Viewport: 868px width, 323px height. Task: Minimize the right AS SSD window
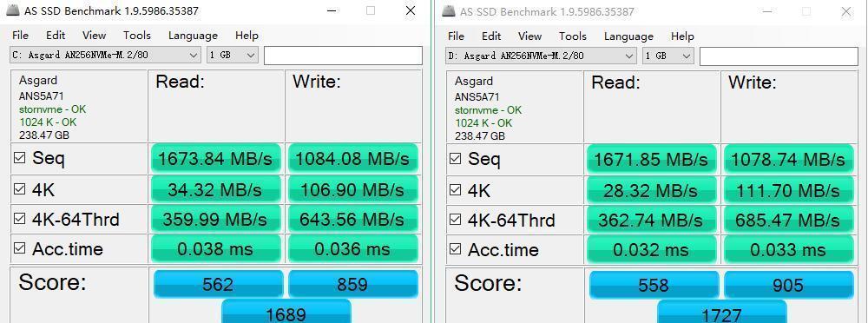coord(767,11)
